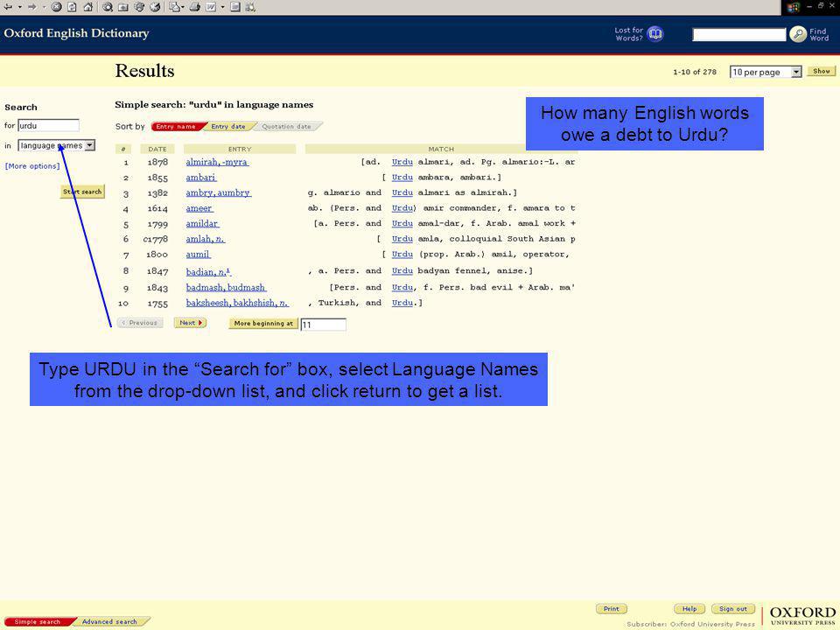840x630 pixels.
Task: Open the Forward button history dropdown arrow
Action: pos(44,7)
